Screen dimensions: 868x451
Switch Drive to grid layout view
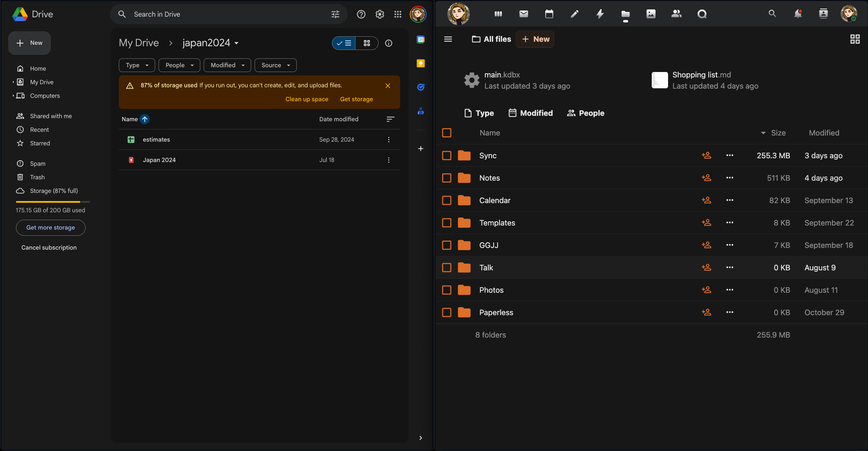click(x=367, y=43)
